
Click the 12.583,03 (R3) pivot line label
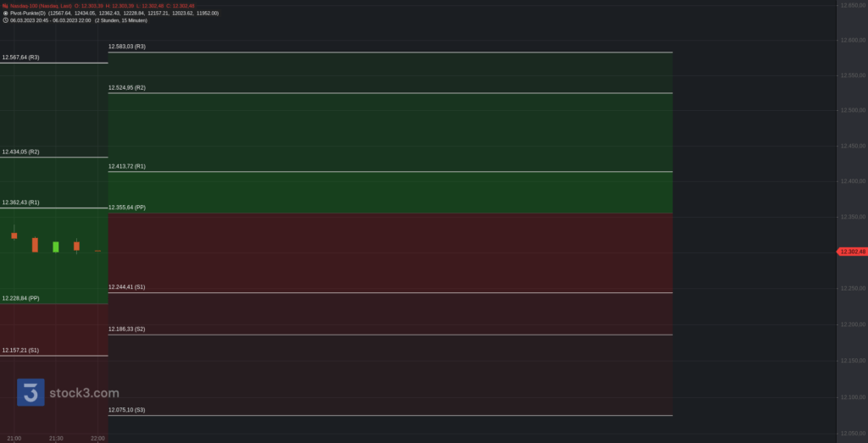click(127, 47)
